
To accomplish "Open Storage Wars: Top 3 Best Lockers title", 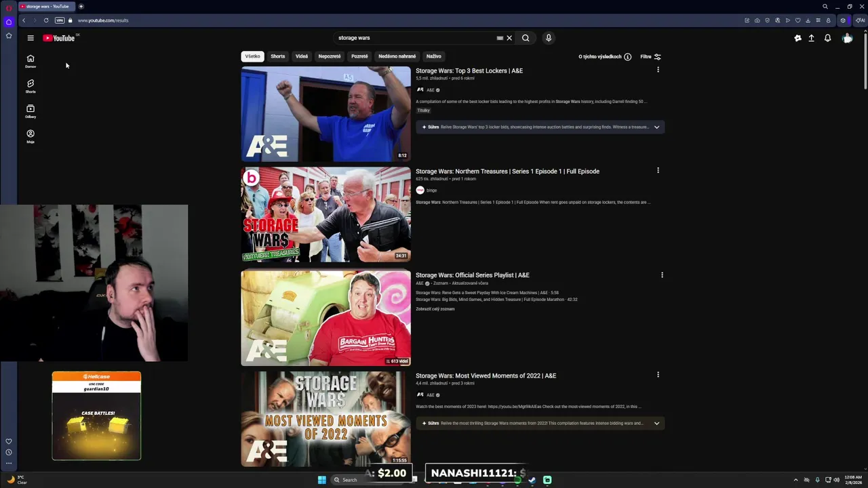I will (x=469, y=70).
